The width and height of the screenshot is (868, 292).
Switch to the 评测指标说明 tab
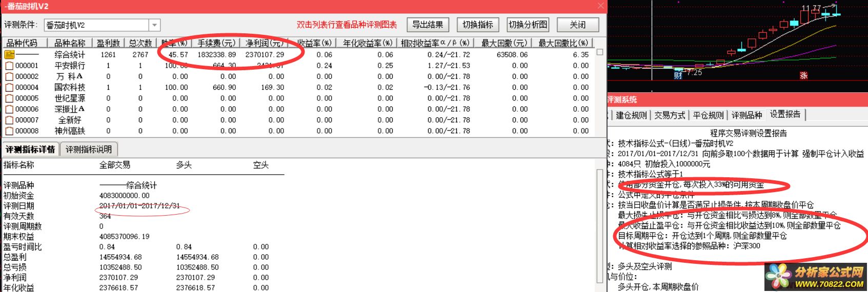pyautogui.click(x=89, y=150)
